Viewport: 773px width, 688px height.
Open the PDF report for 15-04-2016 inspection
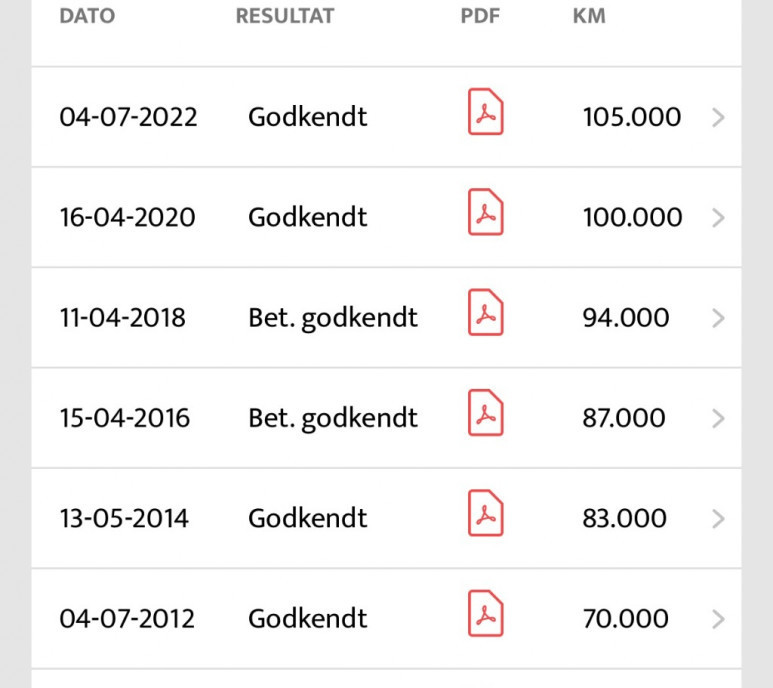click(x=486, y=413)
